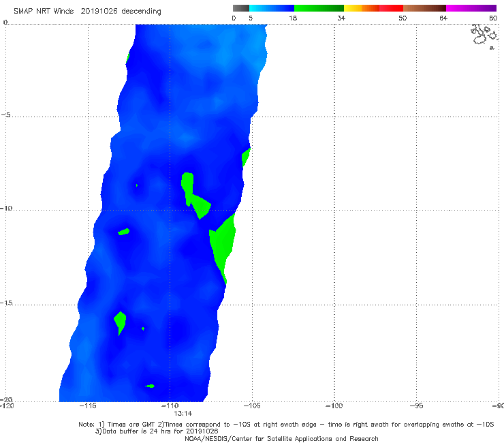Click the NOAA/NESDIS credit line
This screenshot has width=504, height=443.
coord(281,438)
